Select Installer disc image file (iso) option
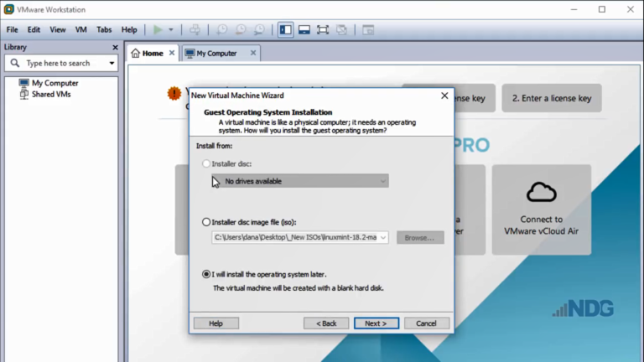644x362 pixels. 206,222
